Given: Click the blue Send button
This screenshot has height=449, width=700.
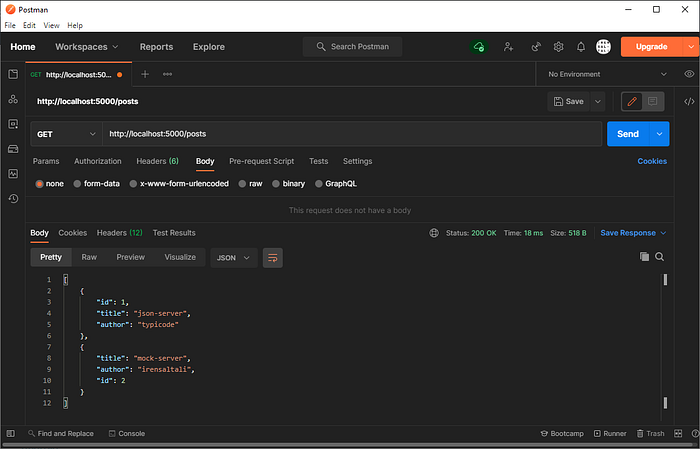Looking at the screenshot, I should click(628, 134).
